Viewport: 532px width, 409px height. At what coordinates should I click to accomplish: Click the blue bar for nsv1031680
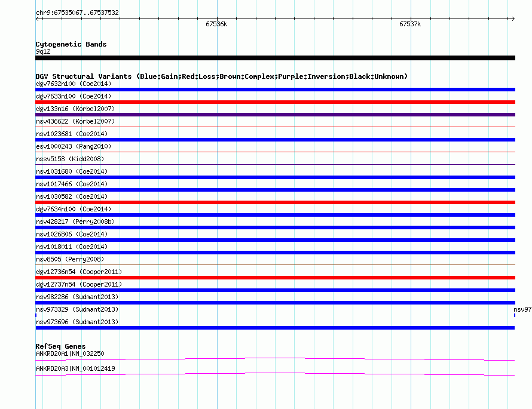click(275, 177)
